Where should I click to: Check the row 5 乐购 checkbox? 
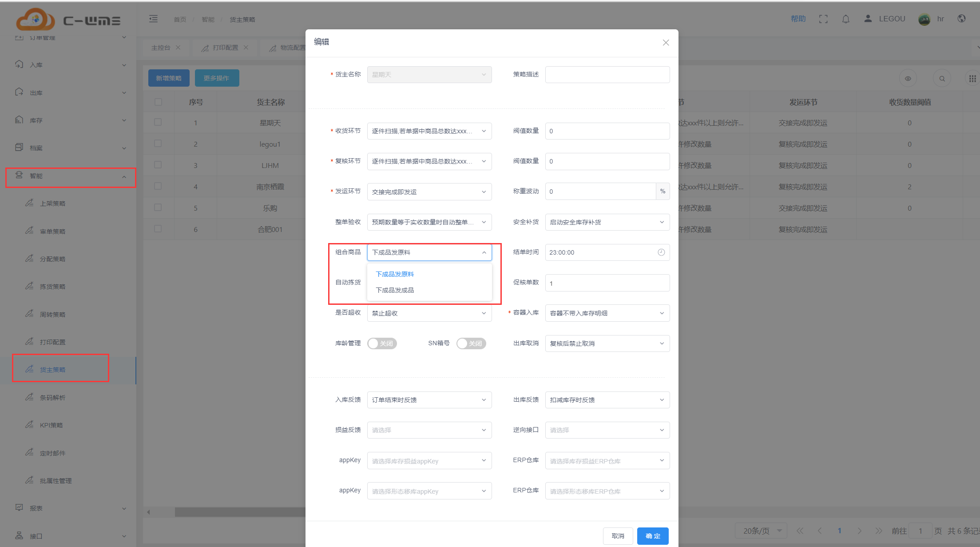tap(158, 208)
